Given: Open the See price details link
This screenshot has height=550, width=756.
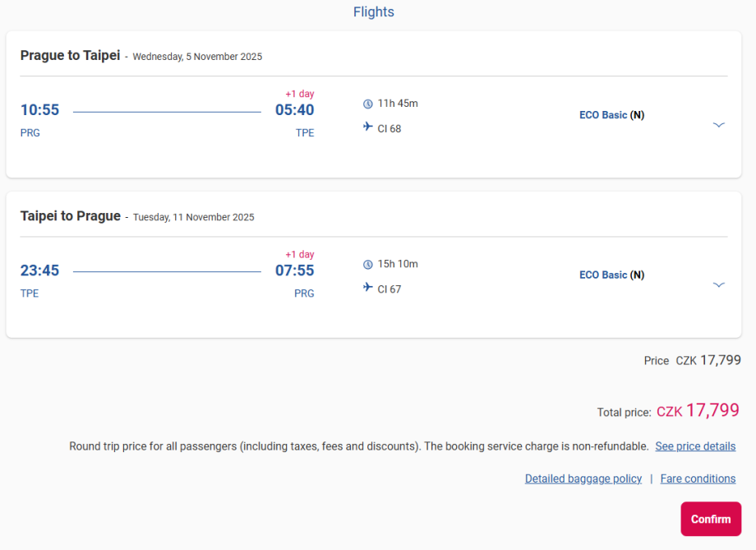Looking at the screenshot, I should (x=695, y=446).
